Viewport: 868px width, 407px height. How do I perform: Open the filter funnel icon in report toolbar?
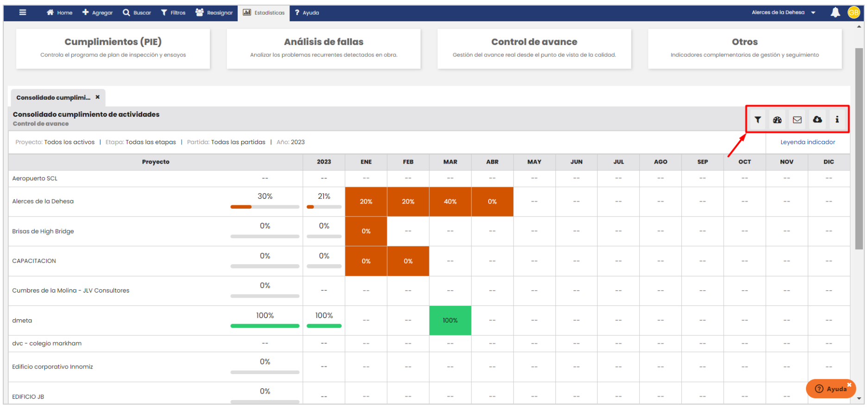coord(758,120)
